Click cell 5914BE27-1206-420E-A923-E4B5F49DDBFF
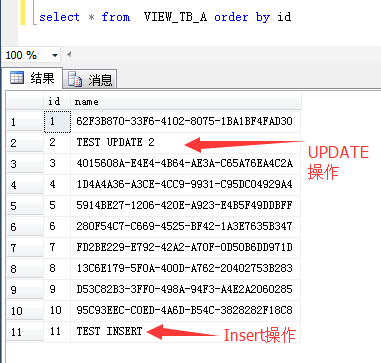Viewport: 381px width, 363px height. tap(186, 206)
